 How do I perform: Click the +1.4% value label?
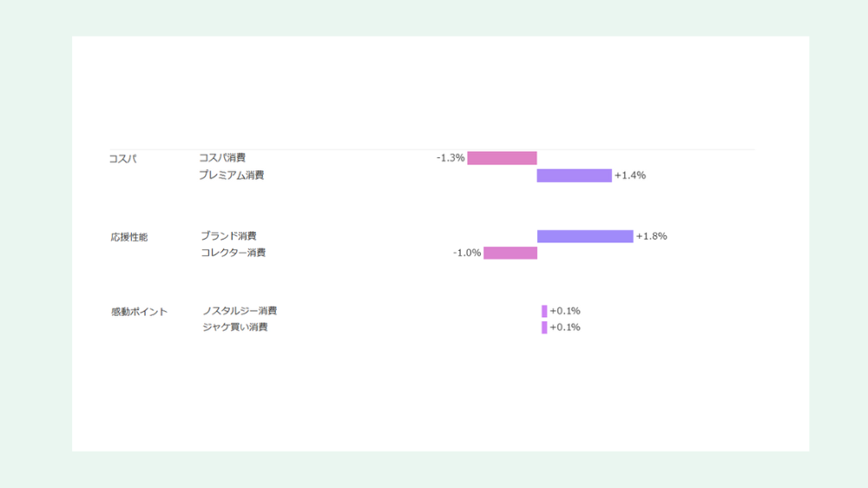[630, 175]
